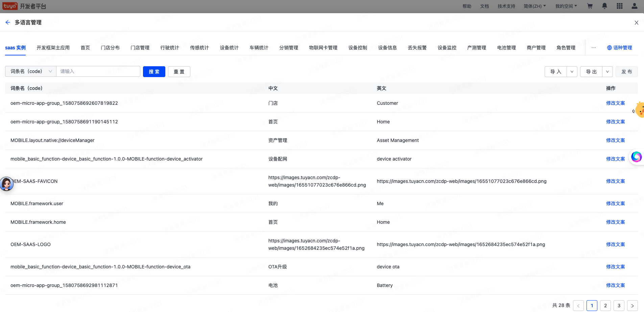Viewport: 644px width, 312px height.
Task: Switch to the 门店管理 tab
Action: 140,48
